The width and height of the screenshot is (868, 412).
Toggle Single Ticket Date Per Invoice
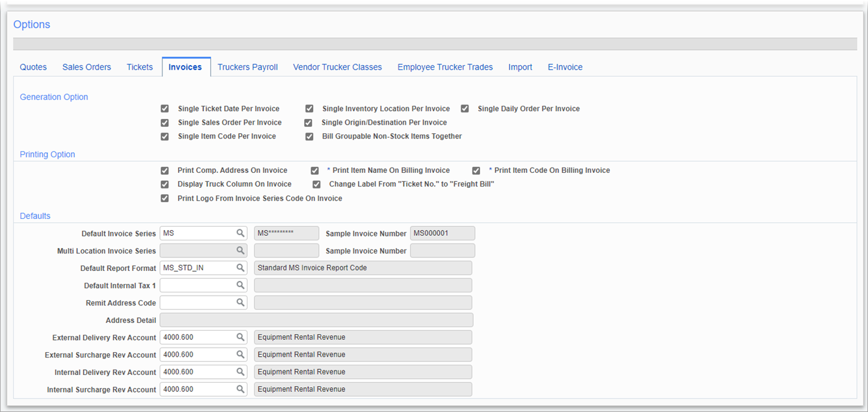click(164, 109)
